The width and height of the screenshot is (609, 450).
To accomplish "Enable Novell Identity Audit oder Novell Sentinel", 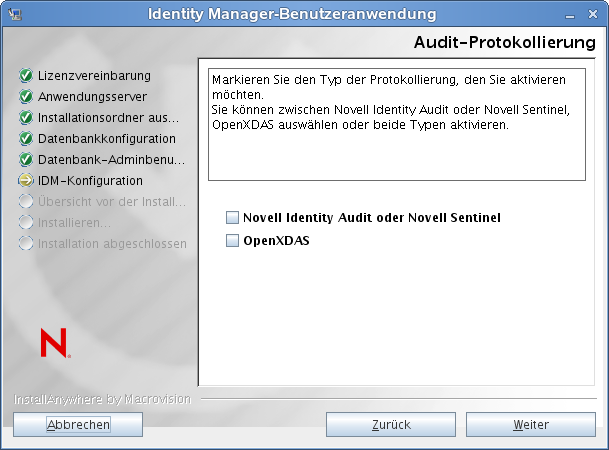I will tap(233, 217).
